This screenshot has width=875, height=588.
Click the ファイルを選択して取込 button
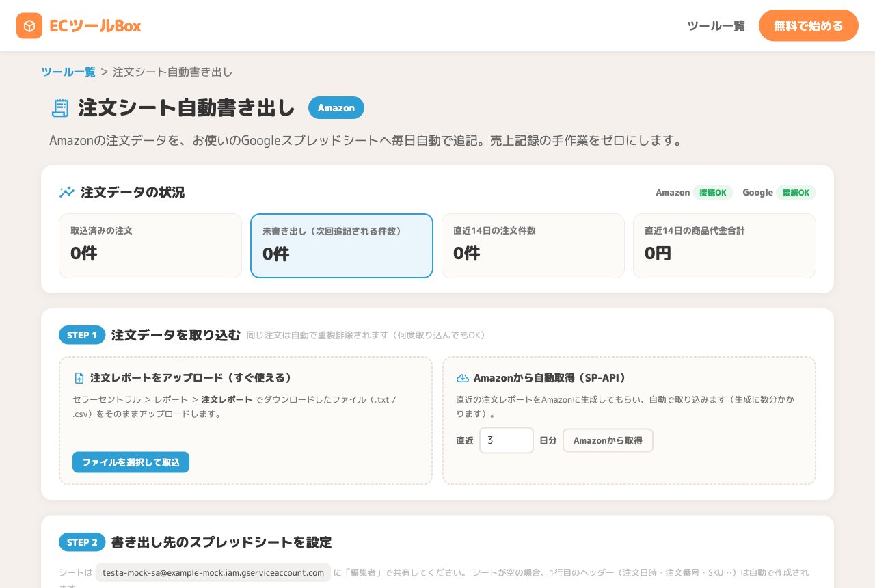click(131, 462)
